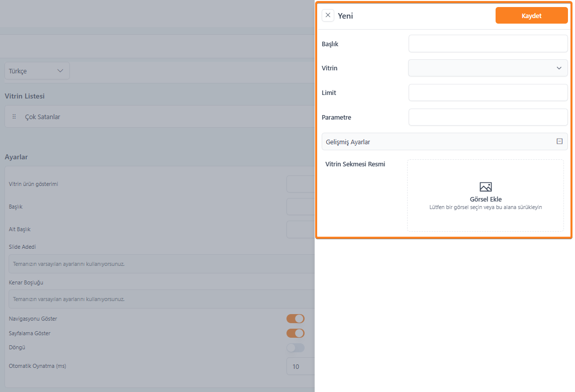Toggle Navigasyonu Göster switch

click(x=295, y=319)
